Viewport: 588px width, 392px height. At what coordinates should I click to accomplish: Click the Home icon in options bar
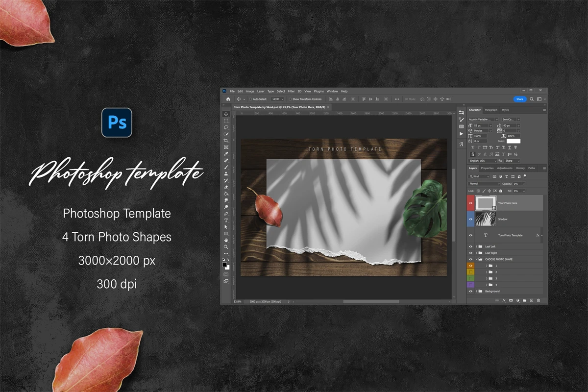(x=228, y=99)
